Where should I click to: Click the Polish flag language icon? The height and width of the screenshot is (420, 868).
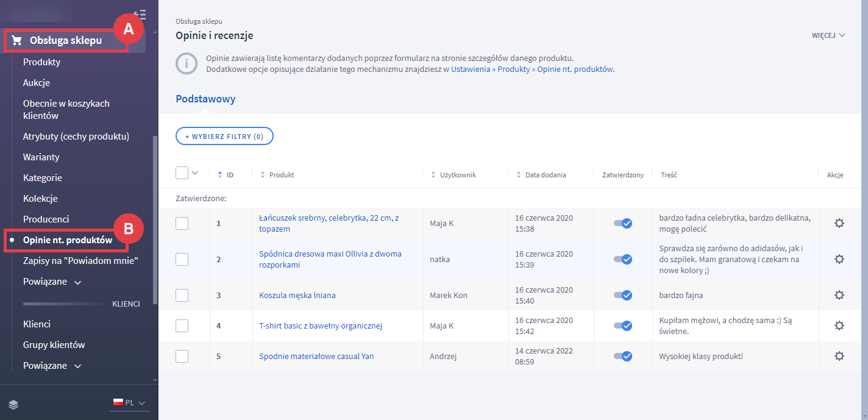118,402
